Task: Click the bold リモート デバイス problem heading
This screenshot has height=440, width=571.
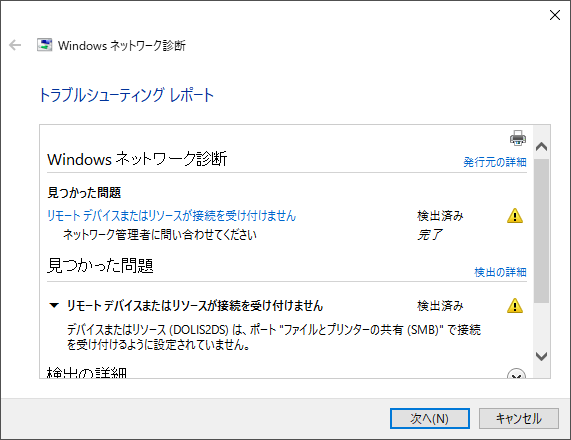Action: click(195, 306)
